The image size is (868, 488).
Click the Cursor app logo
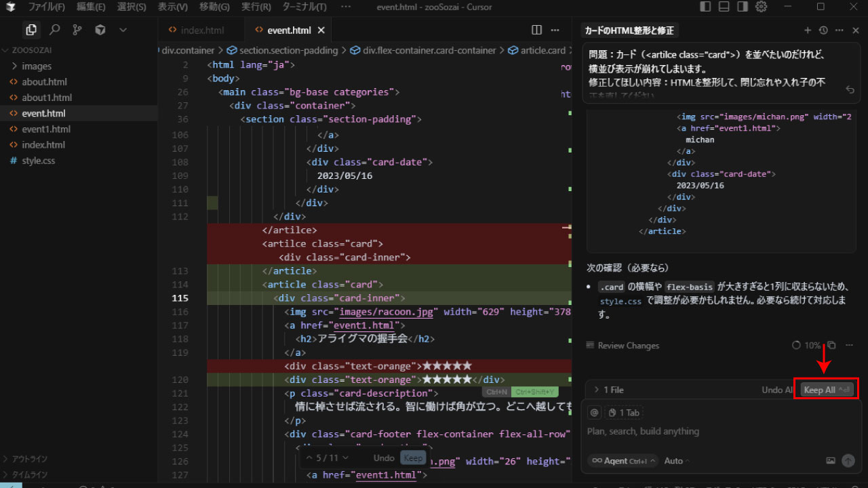(x=9, y=7)
